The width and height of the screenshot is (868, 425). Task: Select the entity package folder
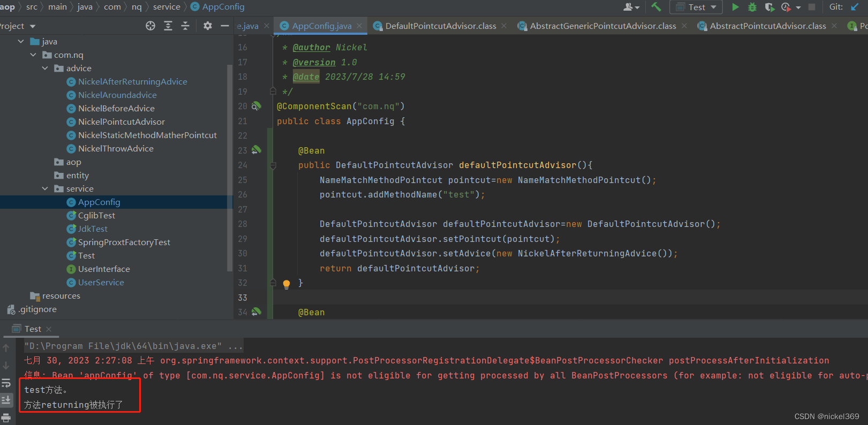(x=72, y=175)
